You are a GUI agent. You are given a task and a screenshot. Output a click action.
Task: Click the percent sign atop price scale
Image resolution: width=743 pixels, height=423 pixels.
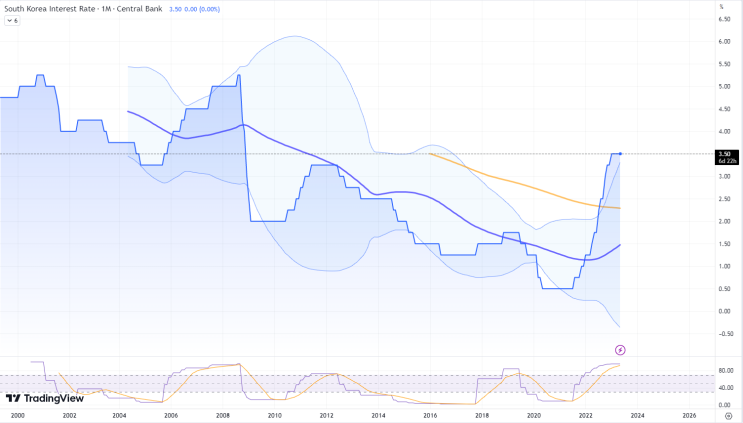click(721, 7)
